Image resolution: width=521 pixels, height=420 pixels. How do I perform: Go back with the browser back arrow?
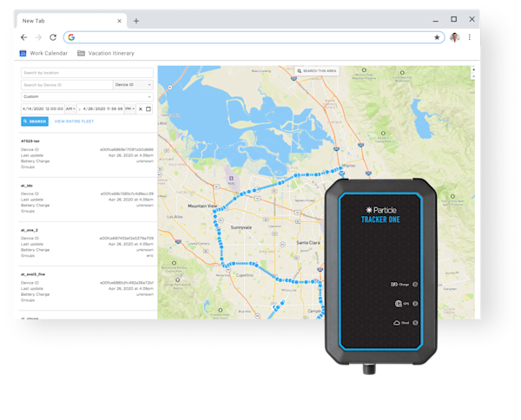click(x=24, y=37)
